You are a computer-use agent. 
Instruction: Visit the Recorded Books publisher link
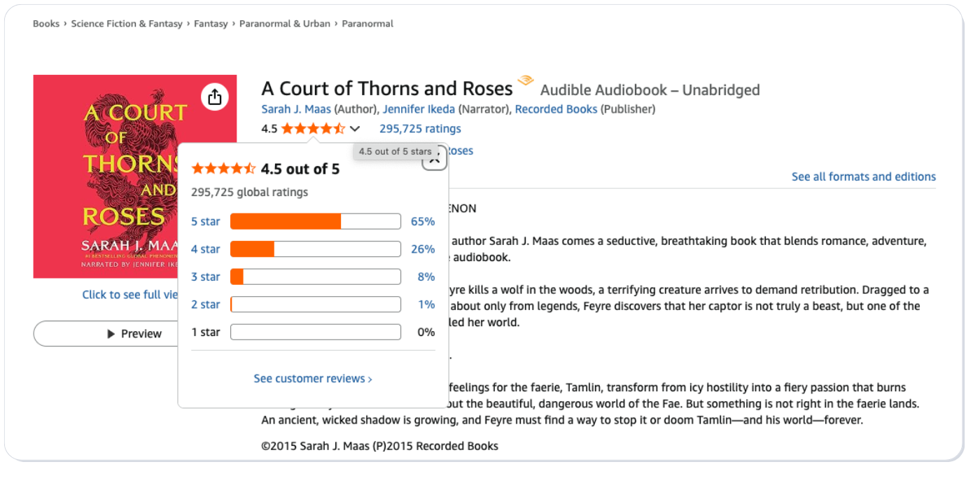click(556, 109)
